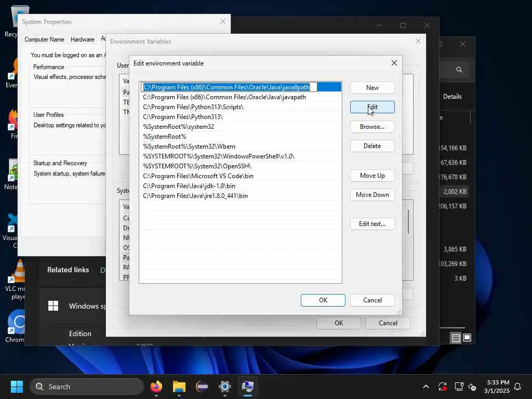Click the Details column header

(x=453, y=96)
